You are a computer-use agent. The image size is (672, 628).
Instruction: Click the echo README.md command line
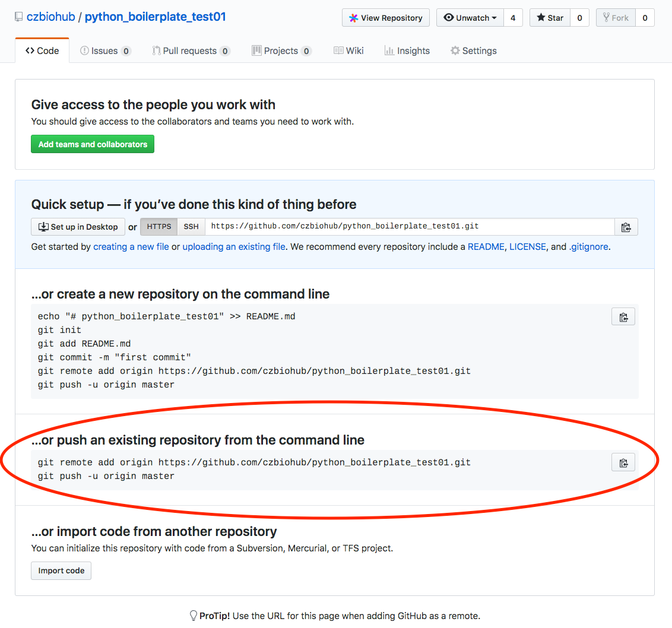[x=166, y=316]
